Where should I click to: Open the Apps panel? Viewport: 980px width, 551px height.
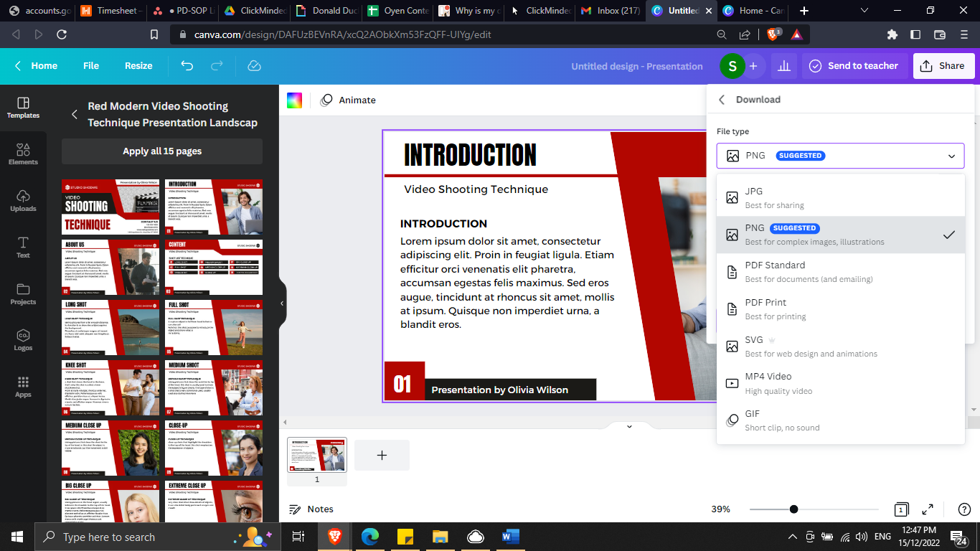(x=23, y=387)
